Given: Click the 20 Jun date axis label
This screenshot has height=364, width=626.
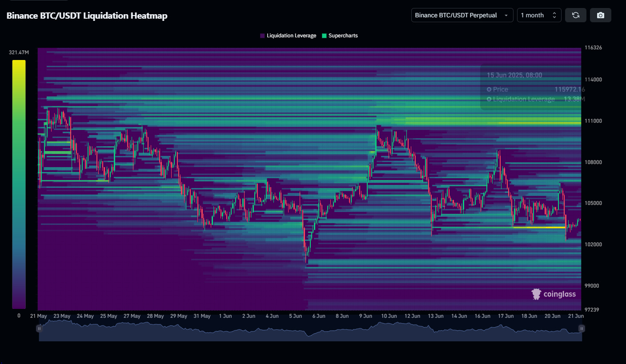Looking at the screenshot, I should [x=552, y=316].
